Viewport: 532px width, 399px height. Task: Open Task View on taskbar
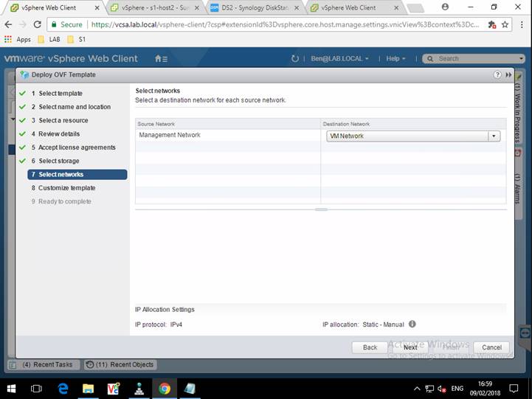click(x=36, y=389)
